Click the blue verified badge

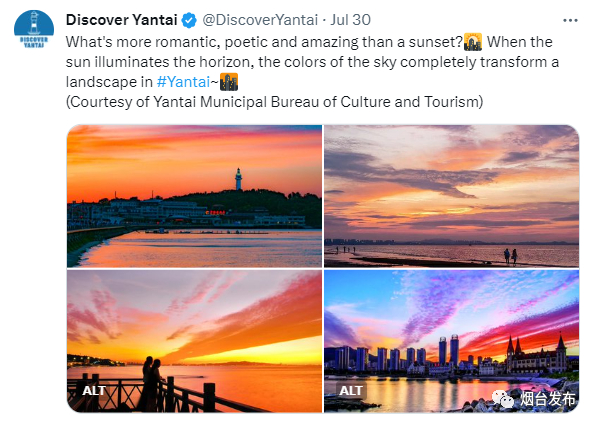189,20
